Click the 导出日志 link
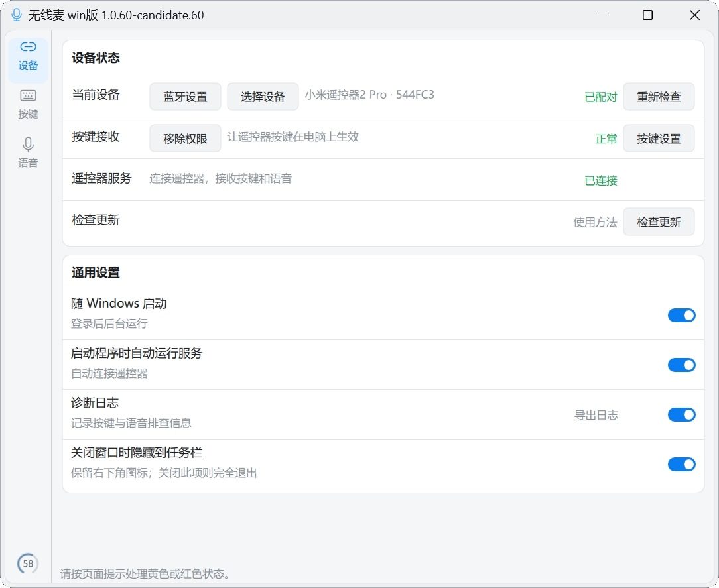The height and width of the screenshot is (588, 719). click(x=596, y=415)
